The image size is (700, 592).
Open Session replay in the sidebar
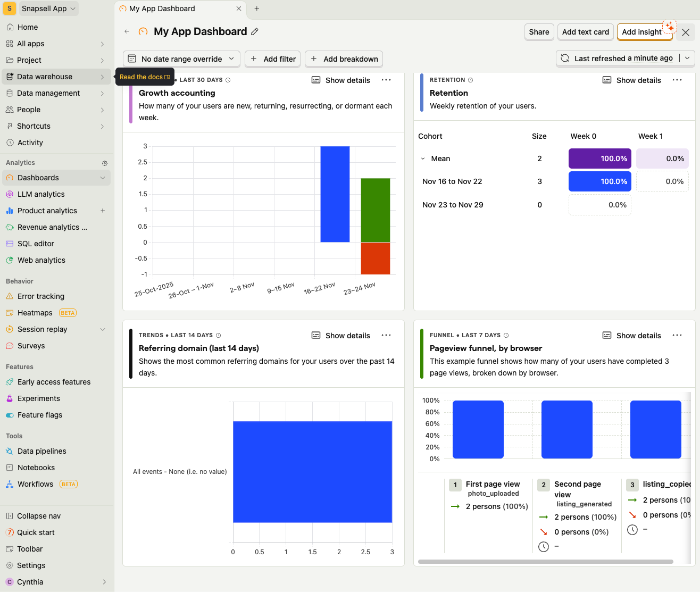click(42, 329)
